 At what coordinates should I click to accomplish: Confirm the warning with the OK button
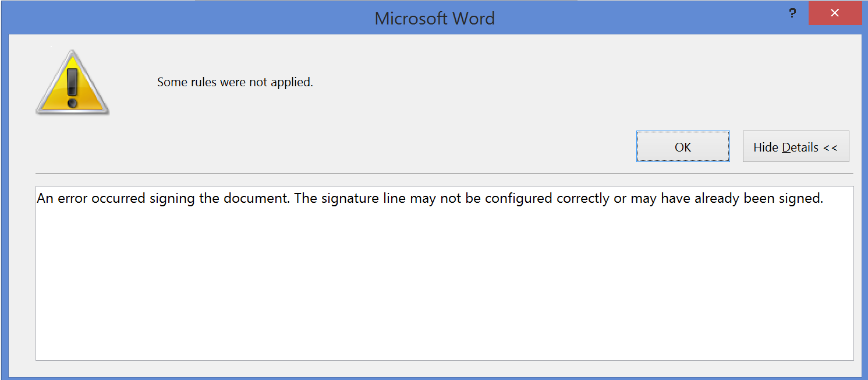click(x=683, y=146)
